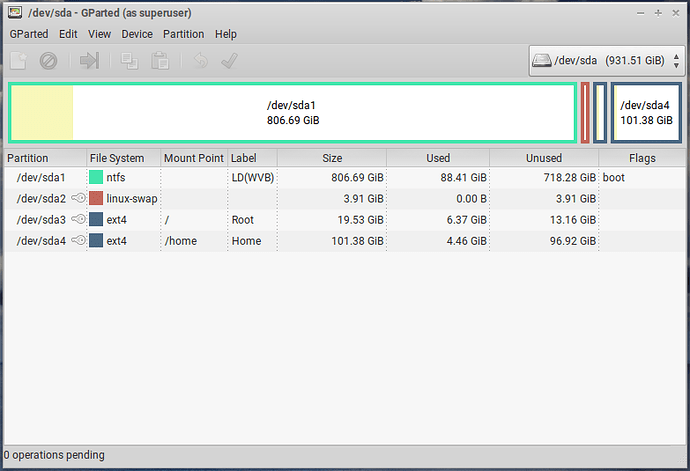Click the 0 operations pending status text
The image size is (690, 471).
54,455
